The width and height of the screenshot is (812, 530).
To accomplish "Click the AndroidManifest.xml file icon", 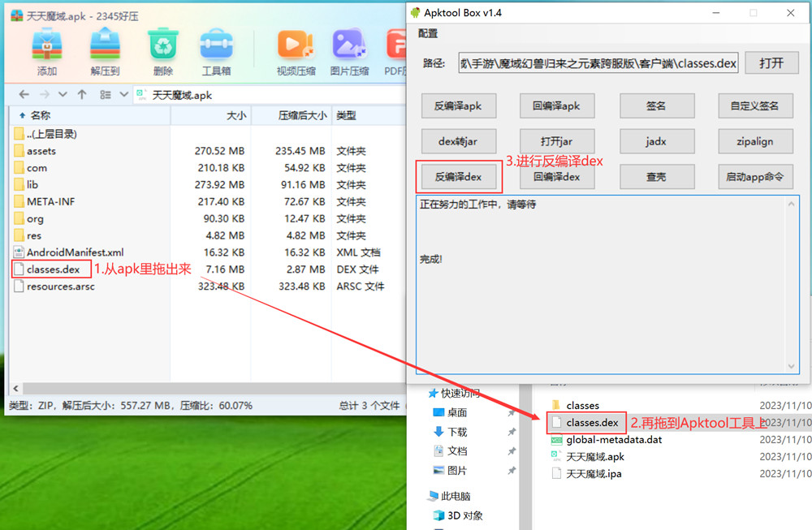I will 19,252.
